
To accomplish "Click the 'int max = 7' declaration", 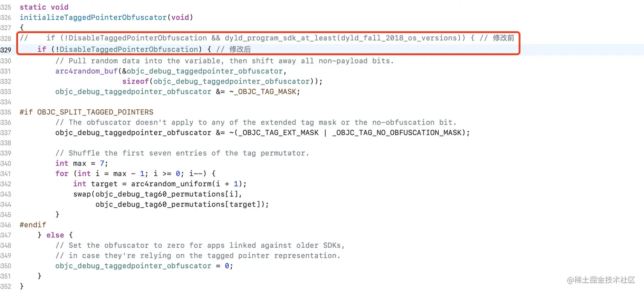I will [x=82, y=163].
